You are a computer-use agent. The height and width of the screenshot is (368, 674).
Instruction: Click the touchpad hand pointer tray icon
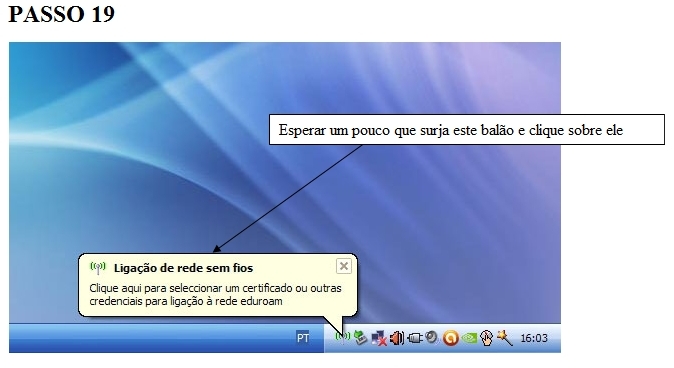(487, 338)
